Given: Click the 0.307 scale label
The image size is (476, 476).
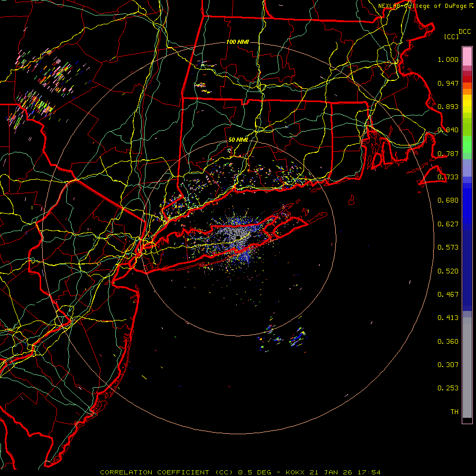Looking at the screenshot, I should coord(448,365).
